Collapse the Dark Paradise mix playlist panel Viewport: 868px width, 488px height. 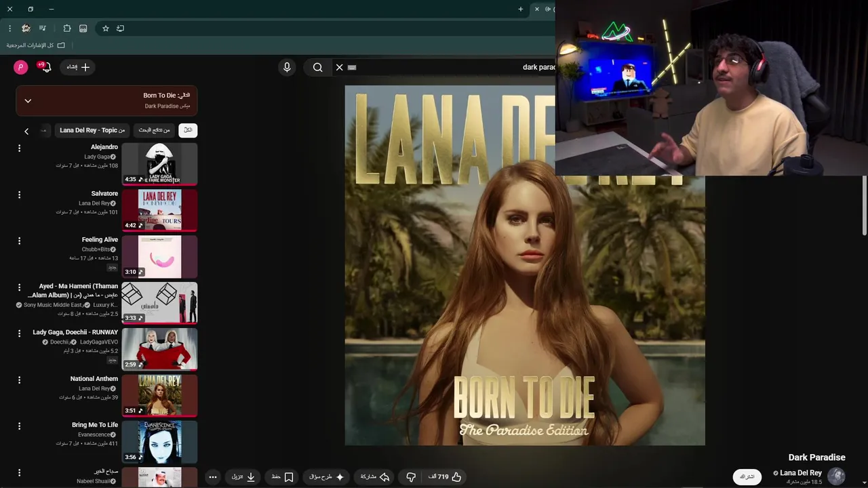pyautogui.click(x=28, y=100)
